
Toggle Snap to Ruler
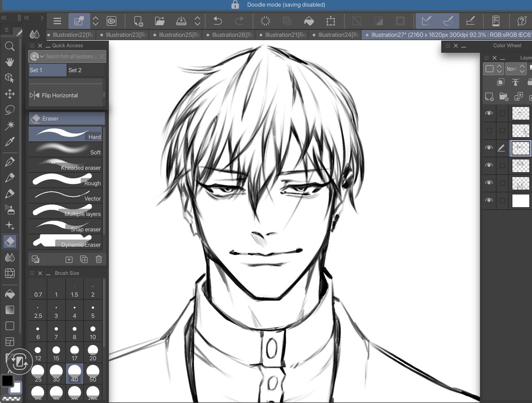pyautogui.click(x=426, y=21)
